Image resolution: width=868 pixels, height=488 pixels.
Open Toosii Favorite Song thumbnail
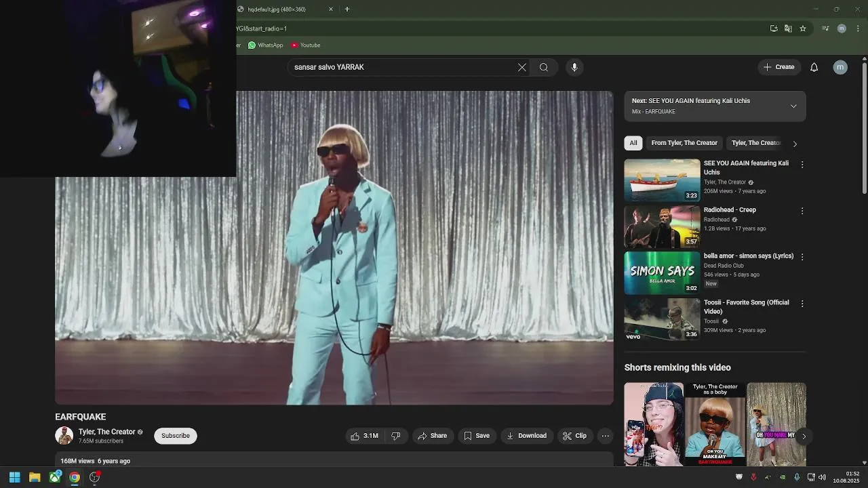pos(662,319)
